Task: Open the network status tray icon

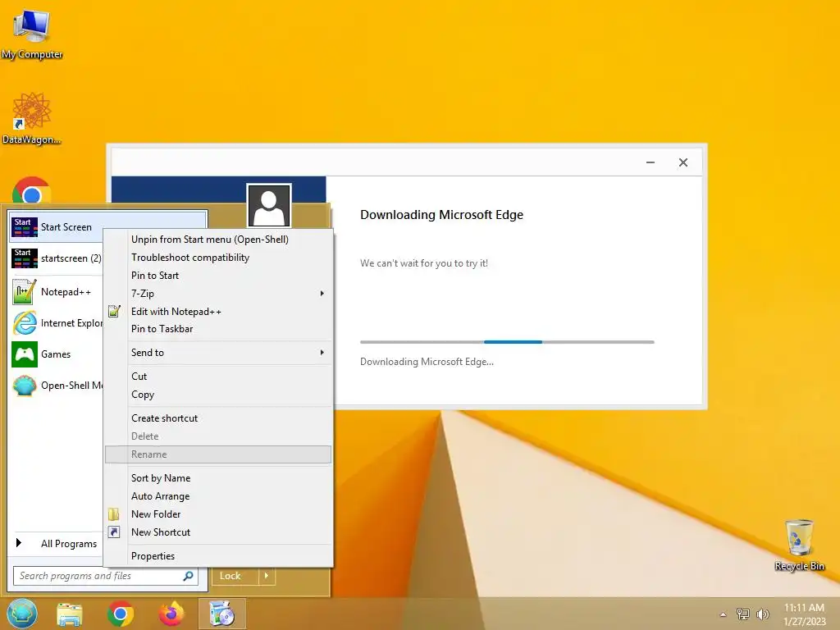Action: (x=743, y=614)
